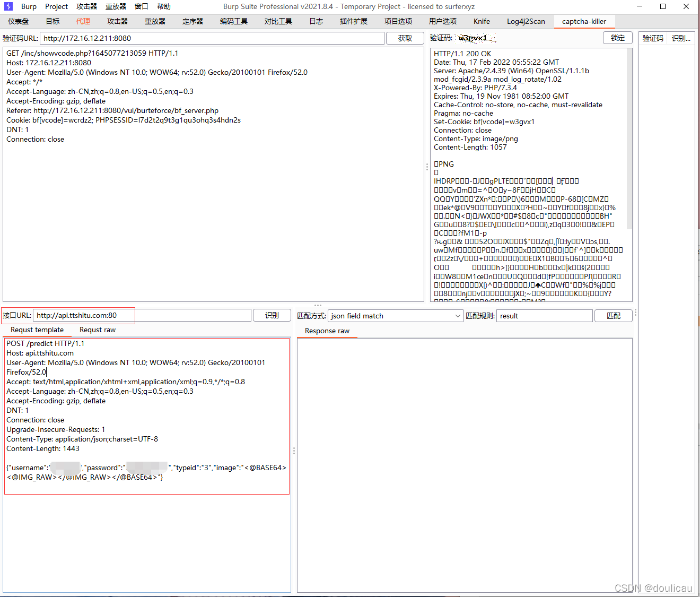Open the 验证码 column header in right panel
The image size is (700, 597).
click(x=653, y=38)
